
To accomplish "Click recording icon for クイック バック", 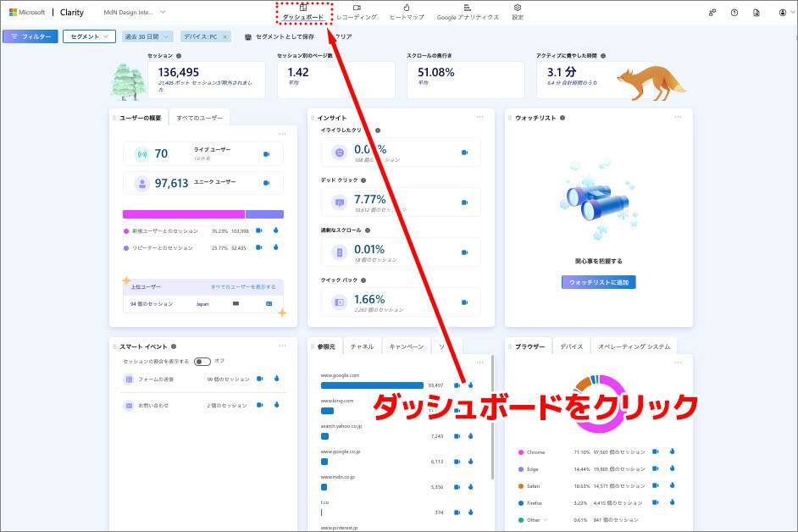I will point(464,302).
